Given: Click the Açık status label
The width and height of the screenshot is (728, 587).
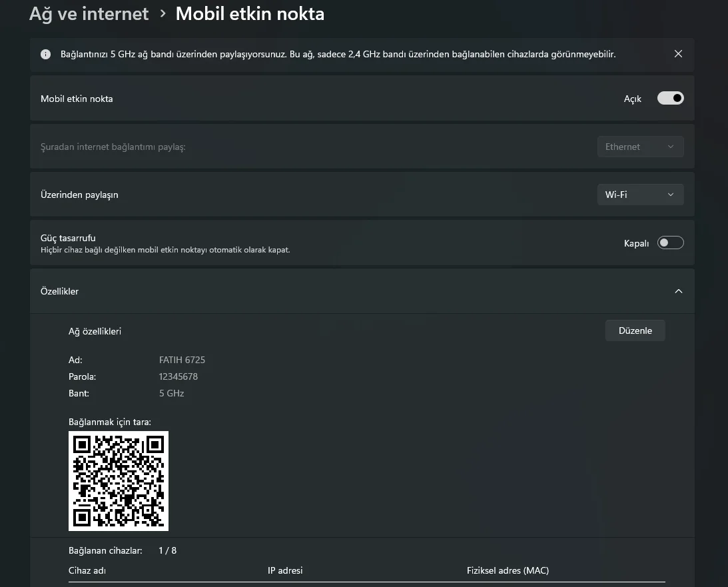Looking at the screenshot, I should pos(632,99).
